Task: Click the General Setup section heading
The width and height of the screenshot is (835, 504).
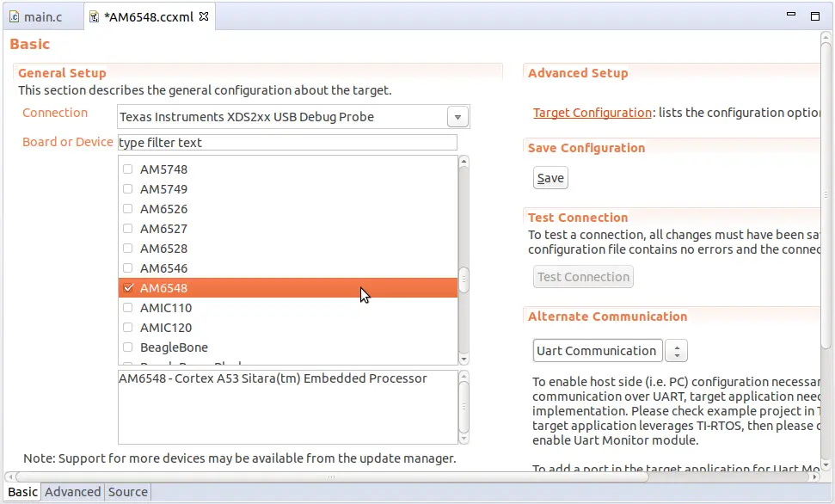Action: click(x=62, y=73)
